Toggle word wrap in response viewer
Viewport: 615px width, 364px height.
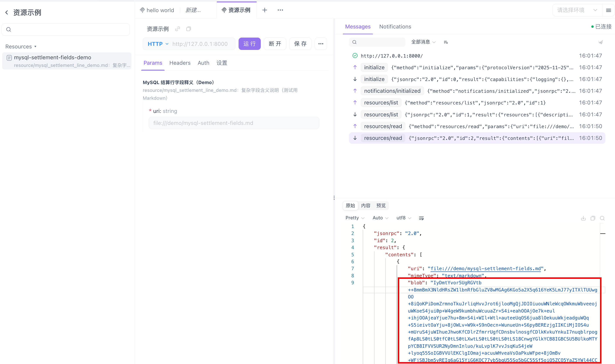click(421, 218)
